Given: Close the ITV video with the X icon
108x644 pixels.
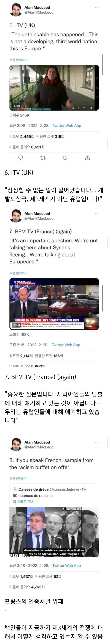Looking at the screenshot, I should [11, 68].
